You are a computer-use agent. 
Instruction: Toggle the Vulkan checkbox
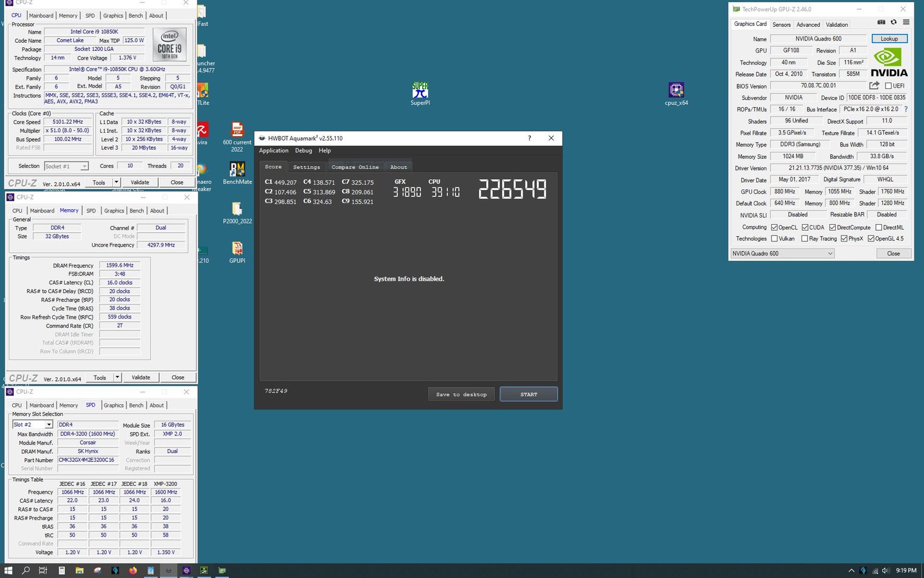click(x=774, y=239)
